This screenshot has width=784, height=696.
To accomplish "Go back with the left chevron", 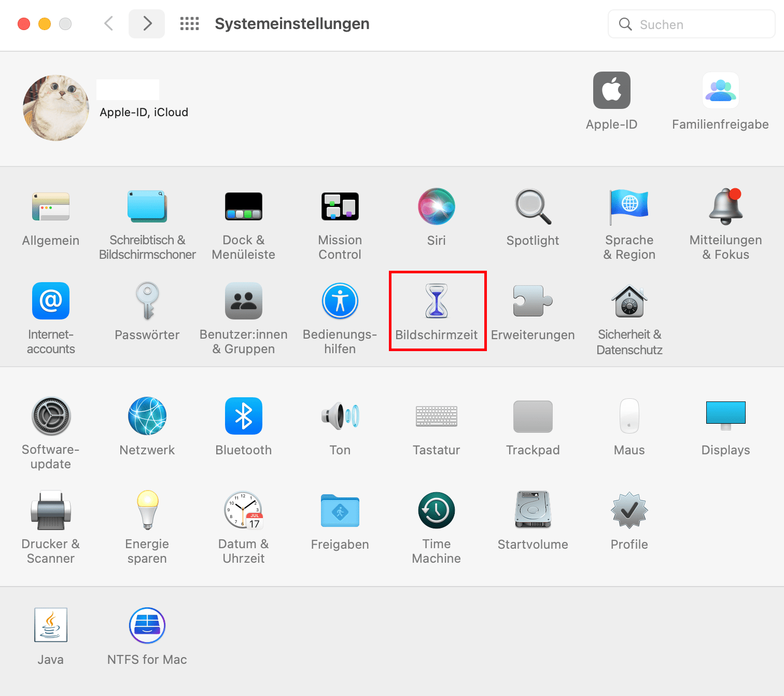I will tap(108, 23).
